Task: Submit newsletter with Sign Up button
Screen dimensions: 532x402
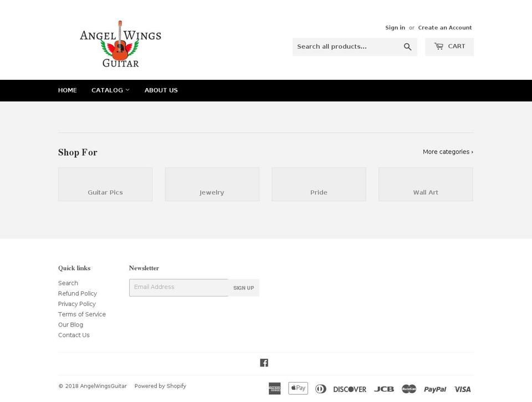Action: point(244,288)
